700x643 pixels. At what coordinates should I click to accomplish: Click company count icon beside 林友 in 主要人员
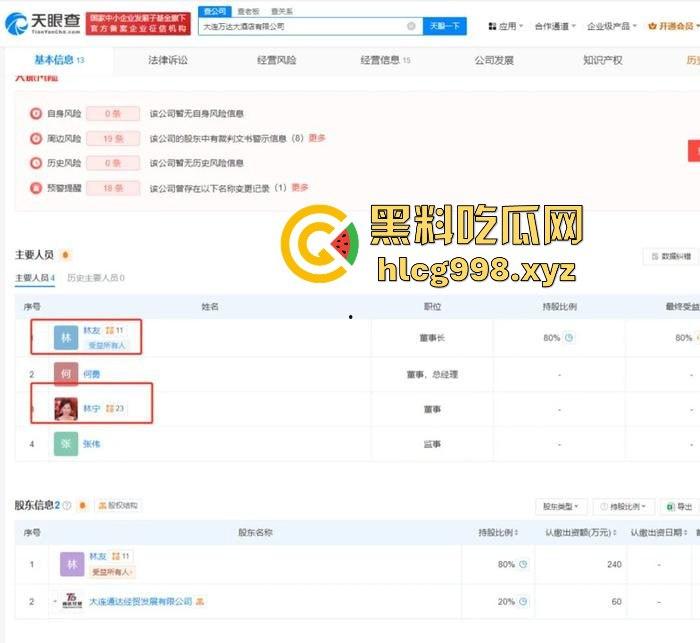click(114, 330)
